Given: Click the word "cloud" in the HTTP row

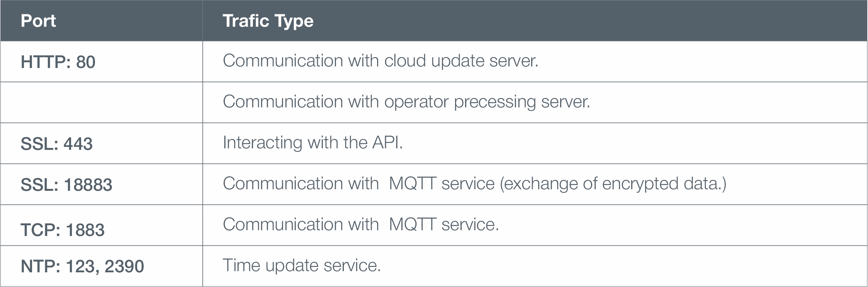Looking at the screenshot, I should coord(405,61).
